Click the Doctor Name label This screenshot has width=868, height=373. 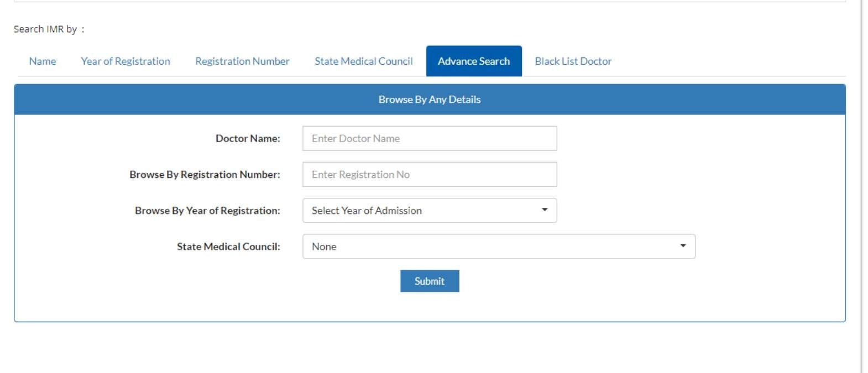[x=248, y=139]
